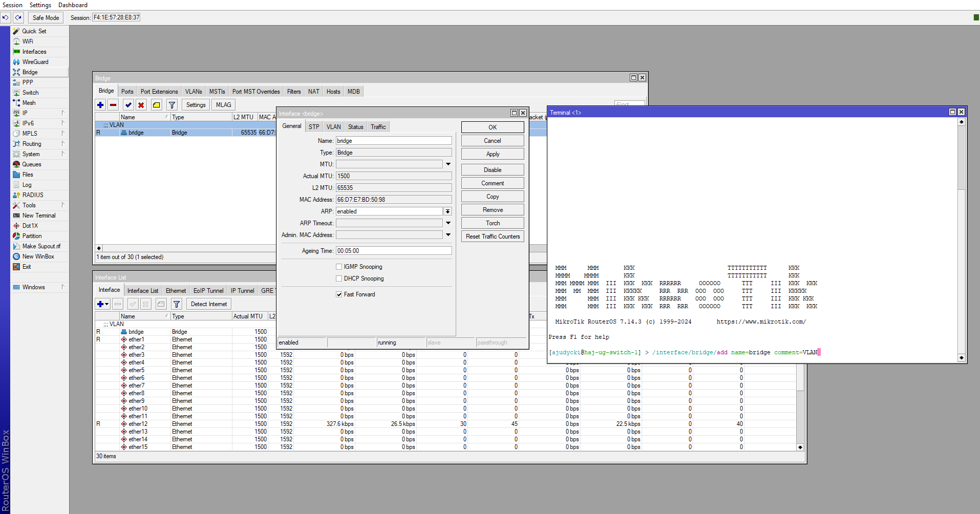Open the WiFi sidebar item
980x514 pixels.
click(27, 41)
